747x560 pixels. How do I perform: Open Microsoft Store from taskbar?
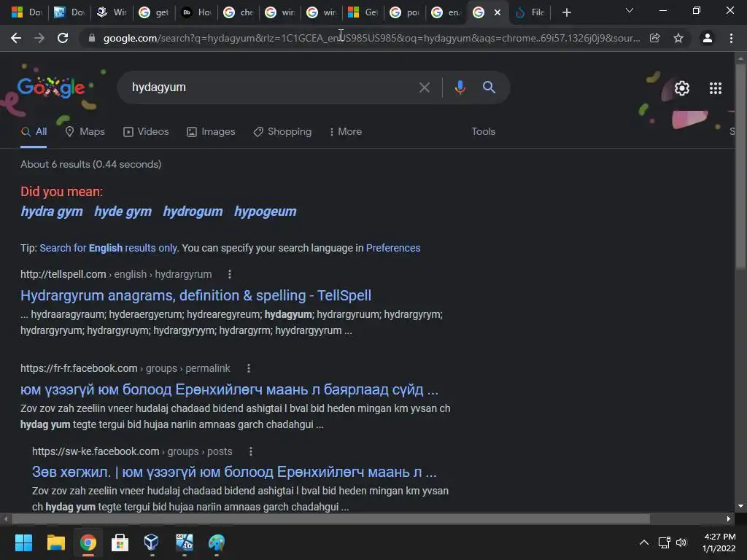(x=120, y=542)
